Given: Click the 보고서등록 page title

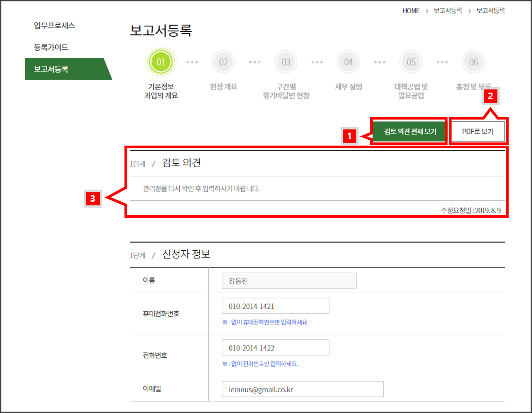Looking at the screenshot, I should [x=161, y=30].
